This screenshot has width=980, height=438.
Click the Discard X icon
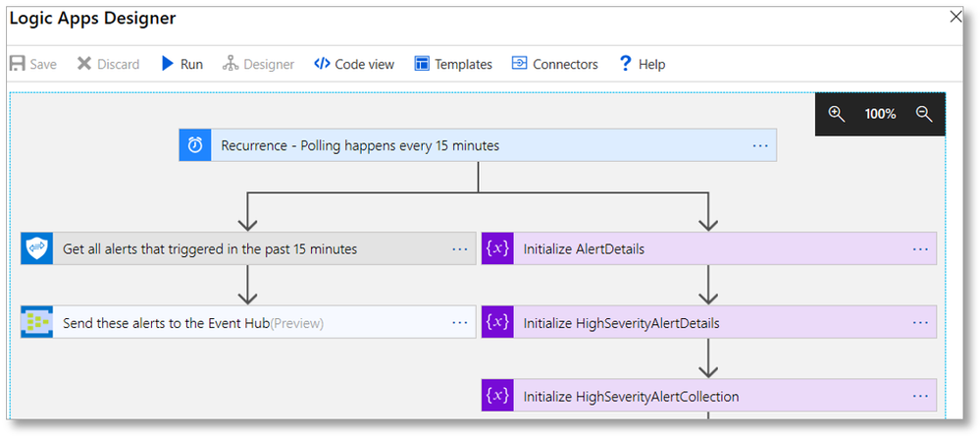[x=84, y=64]
